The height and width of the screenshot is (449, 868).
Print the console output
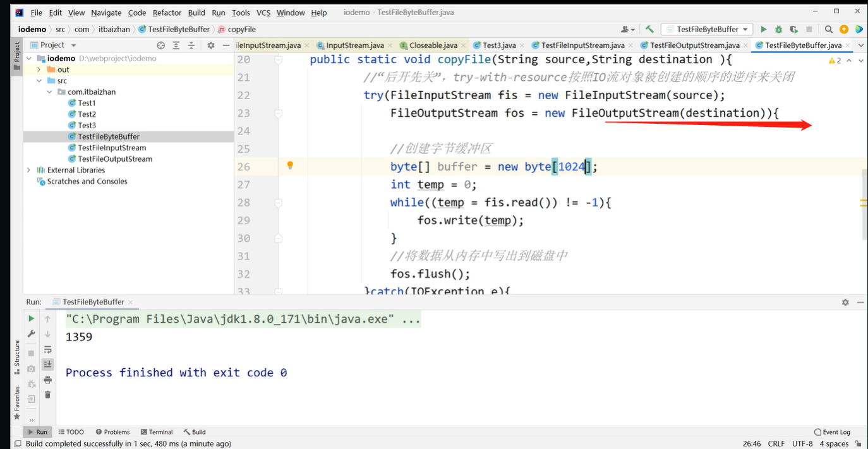[47, 380]
